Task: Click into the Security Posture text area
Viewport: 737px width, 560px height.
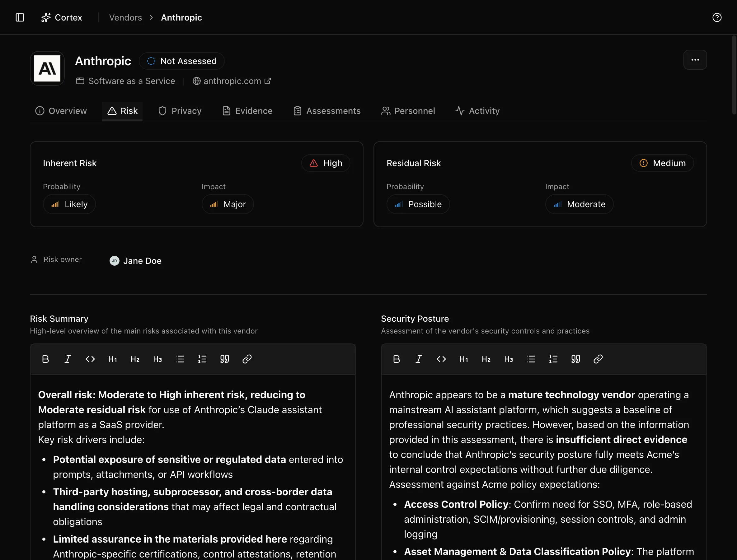Action: [544, 467]
